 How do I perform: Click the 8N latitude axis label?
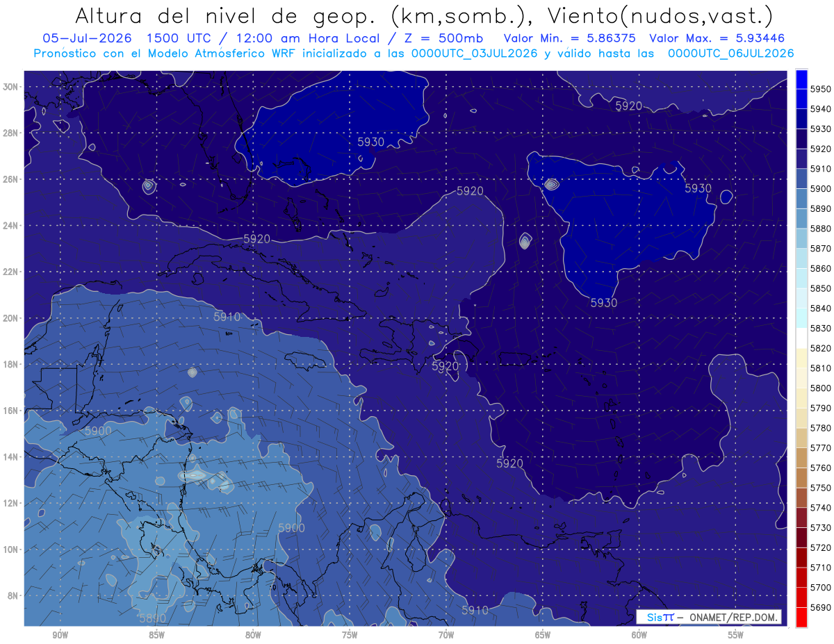[x=13, y=595]
